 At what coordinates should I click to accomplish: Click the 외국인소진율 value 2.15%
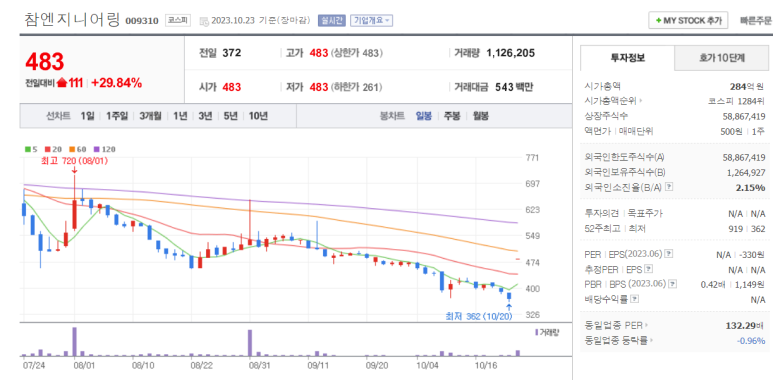(x=751, y=187)
